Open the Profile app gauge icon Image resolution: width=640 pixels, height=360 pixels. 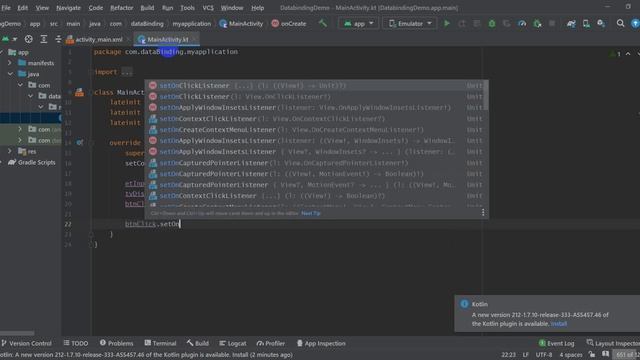coord(522,24)
